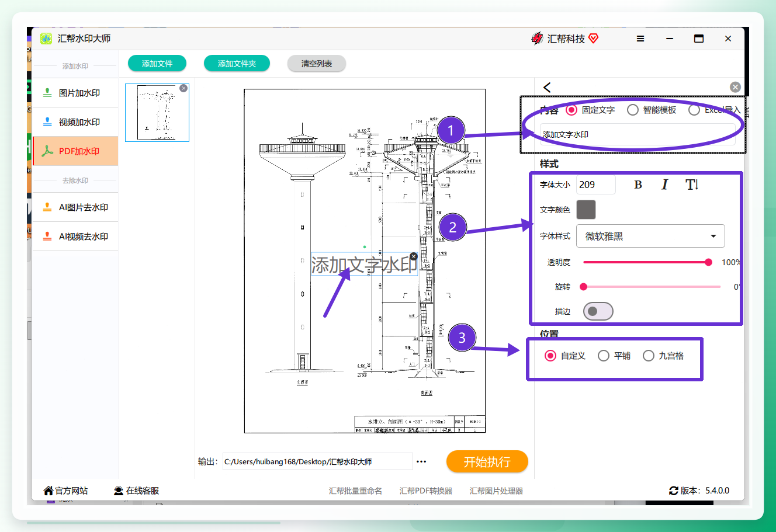Click the red diamond VIP icon
The width and height of the screenshot is (776, 532).
coord(594,39)
